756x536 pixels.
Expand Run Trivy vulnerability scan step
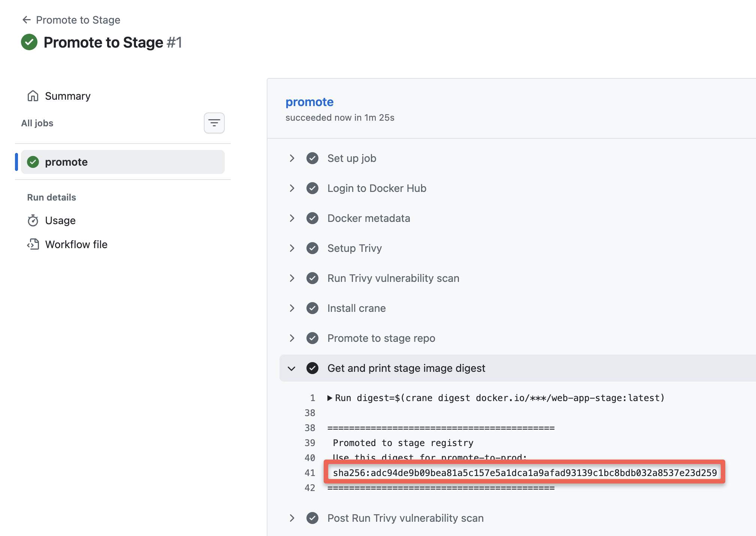pyautogui.click(x=292, y=278)
